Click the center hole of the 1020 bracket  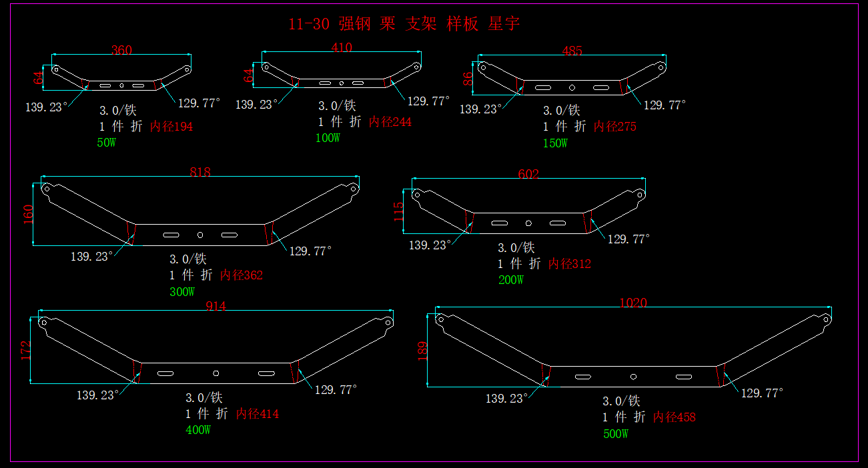point(633,377)
